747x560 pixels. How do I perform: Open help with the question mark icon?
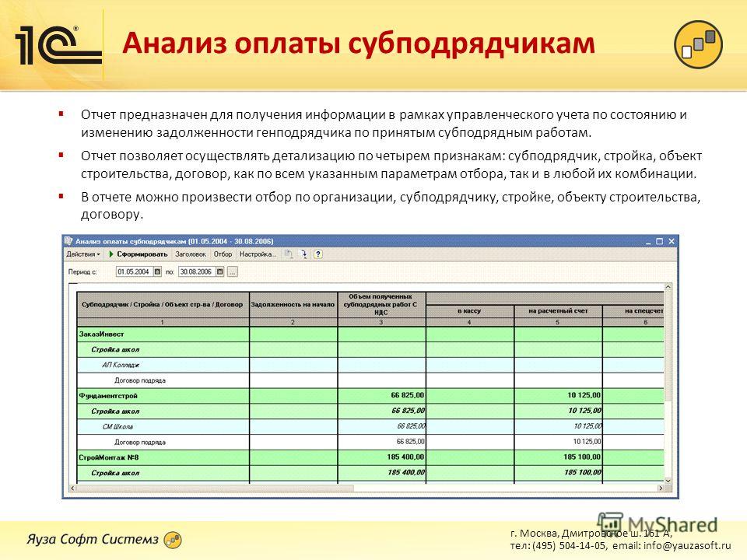click(x=318, y=254)
